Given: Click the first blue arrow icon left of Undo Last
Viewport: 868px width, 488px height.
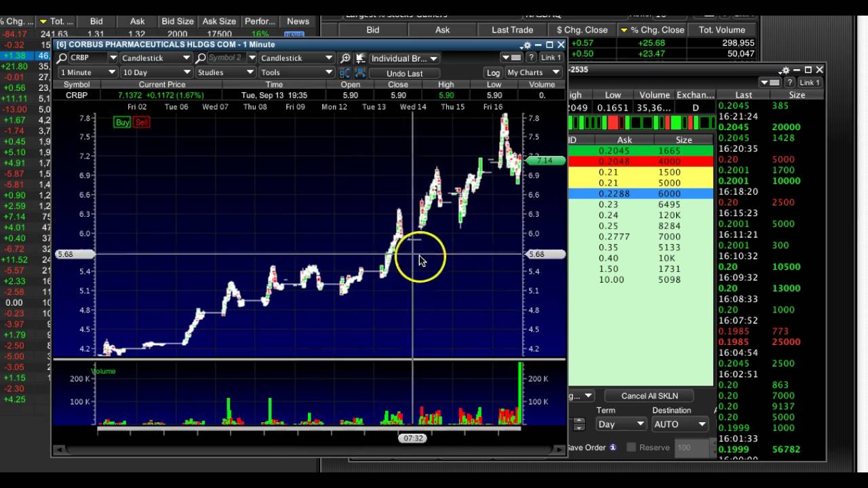Looking at the screenshot, I should [345, 73].
